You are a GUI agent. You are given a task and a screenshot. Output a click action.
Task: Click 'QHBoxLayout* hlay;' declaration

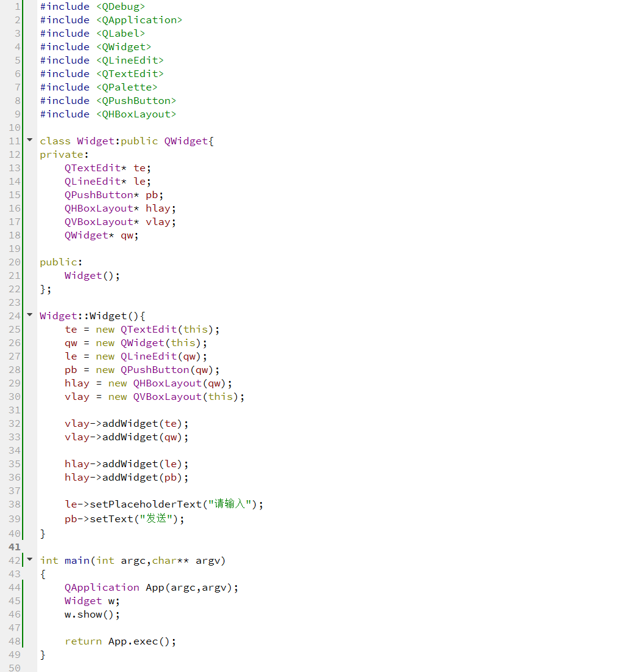click(x=120, y=209)
